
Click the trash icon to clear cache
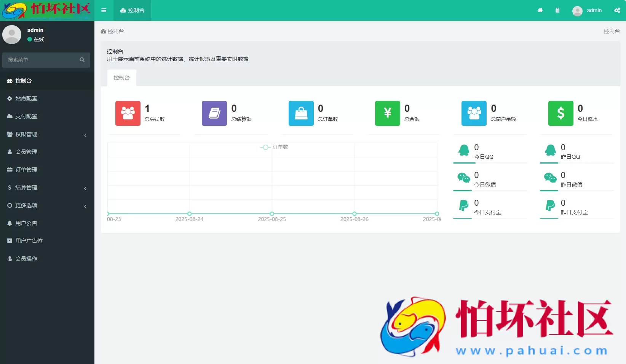tap(557, 10)
